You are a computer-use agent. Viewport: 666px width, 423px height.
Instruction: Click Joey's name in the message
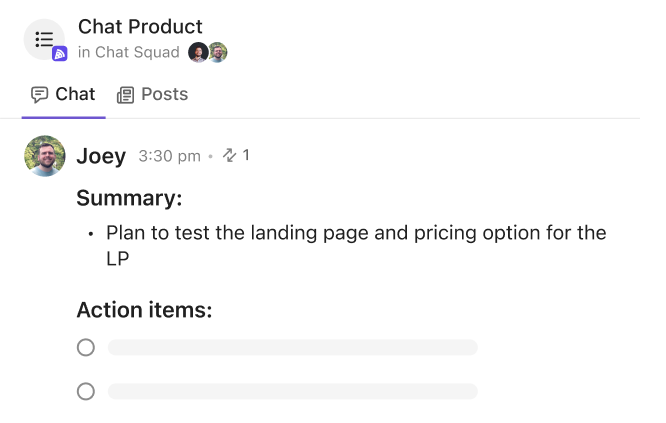tap(101, 156)
